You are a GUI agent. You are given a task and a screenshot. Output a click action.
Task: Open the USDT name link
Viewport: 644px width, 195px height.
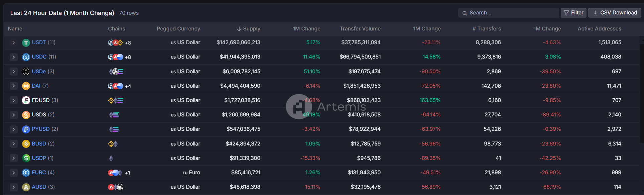(x=39, y=42)
